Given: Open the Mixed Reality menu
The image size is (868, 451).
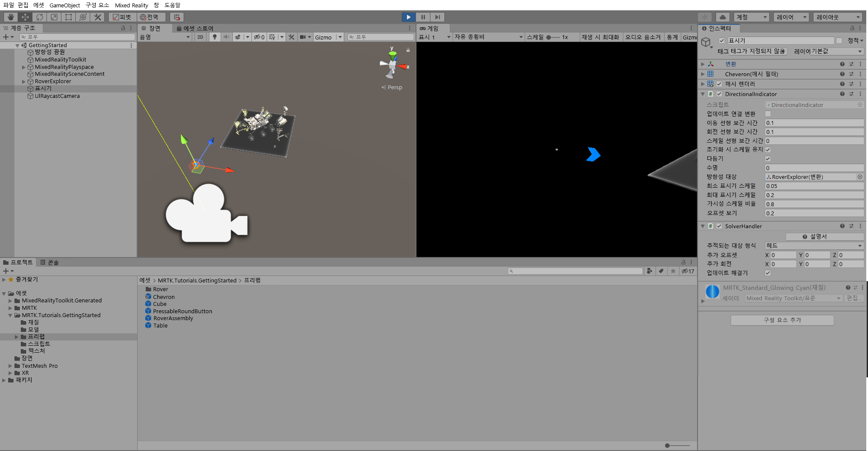Looking at the screenshot, I should click(131, 5).
